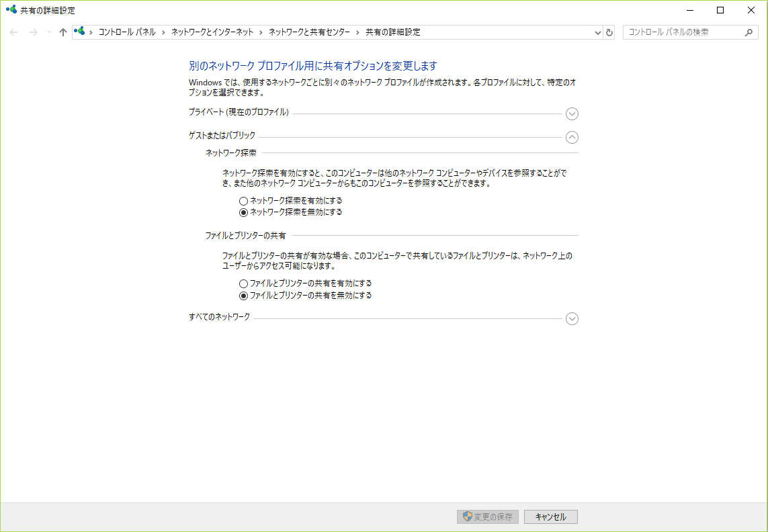768x532 pixels.
Task: Select ファイルとプリンターの共有を有効にする option
Action: click(243, 283)
